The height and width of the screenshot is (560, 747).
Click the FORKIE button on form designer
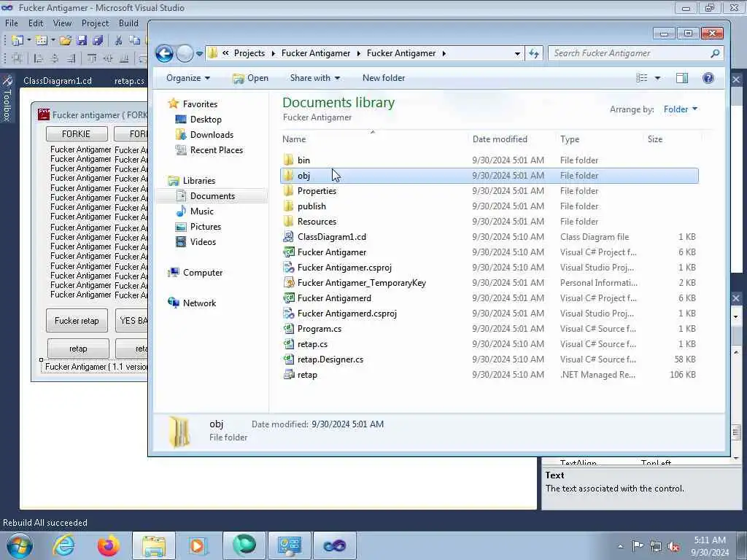(76, 134)
